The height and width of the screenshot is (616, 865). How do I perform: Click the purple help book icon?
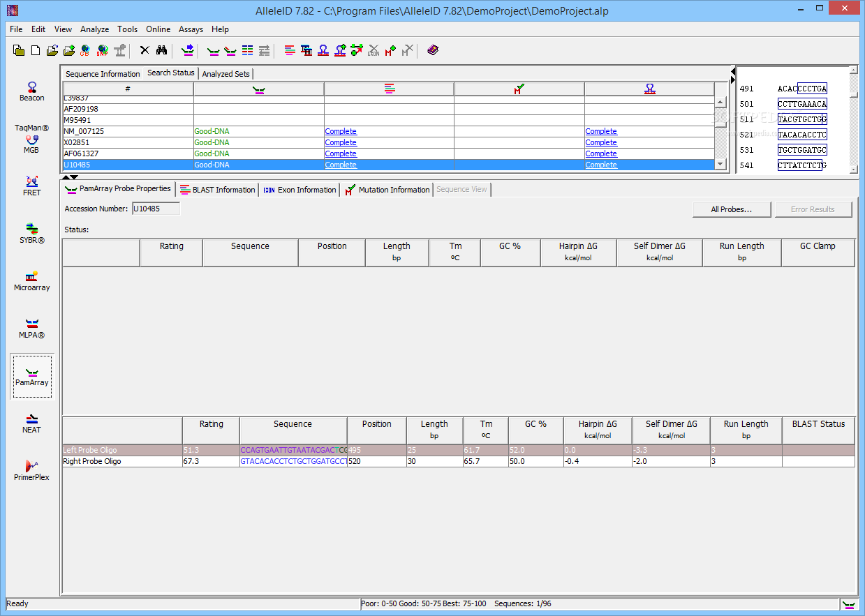433,50
